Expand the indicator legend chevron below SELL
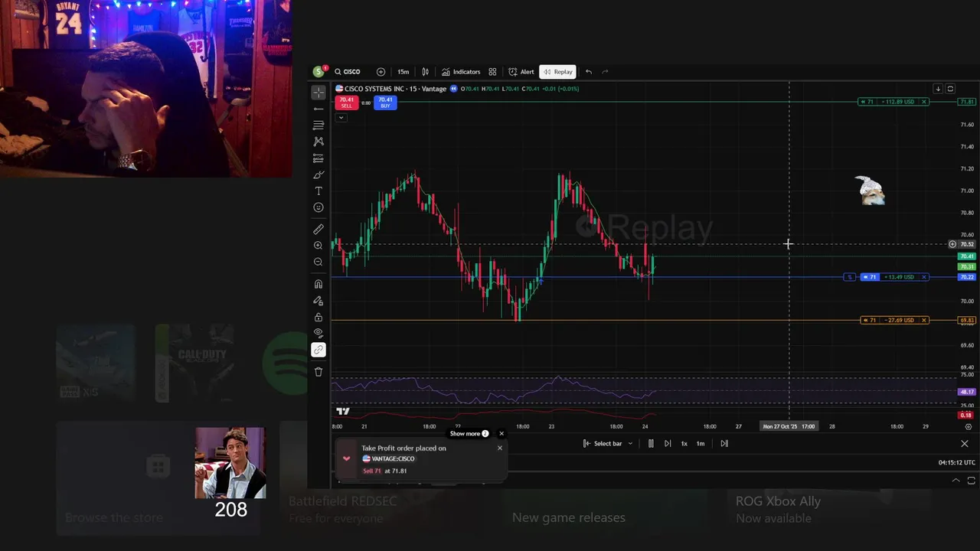Image resolution: width=980 pixels, height=551 pixels. tap(341, 118)
